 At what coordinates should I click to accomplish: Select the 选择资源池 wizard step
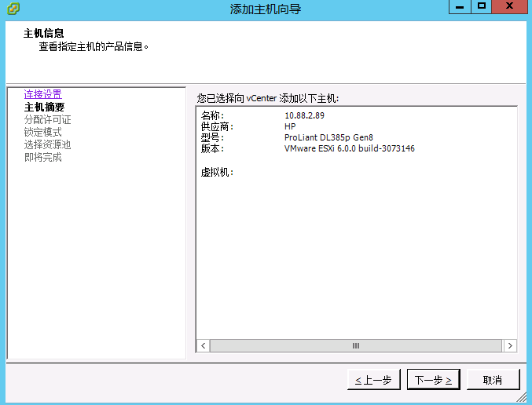47,144
